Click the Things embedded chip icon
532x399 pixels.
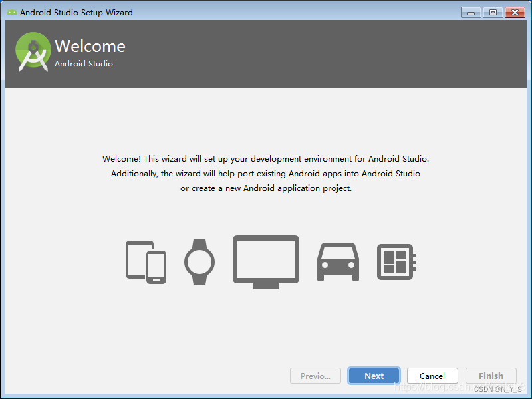coord(396,262)
